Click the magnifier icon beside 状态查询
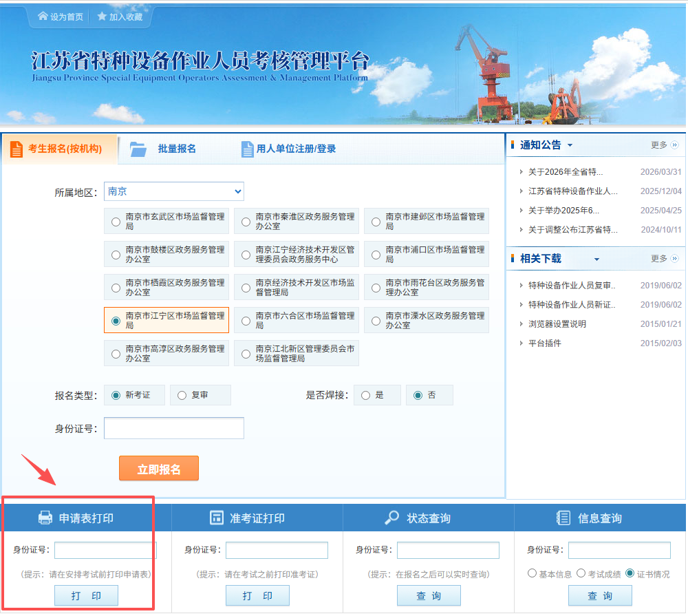Viewport: 688px width, 616px height. coord(392,518)
